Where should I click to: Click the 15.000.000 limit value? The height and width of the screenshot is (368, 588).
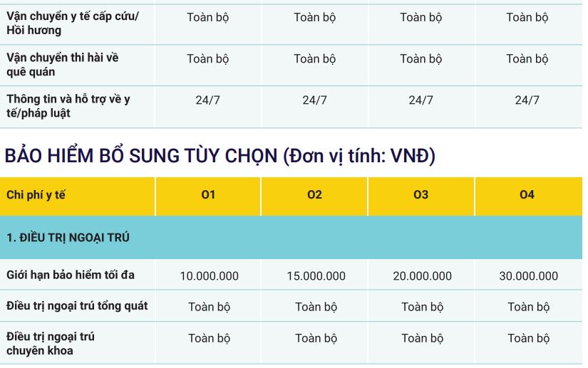316,276
